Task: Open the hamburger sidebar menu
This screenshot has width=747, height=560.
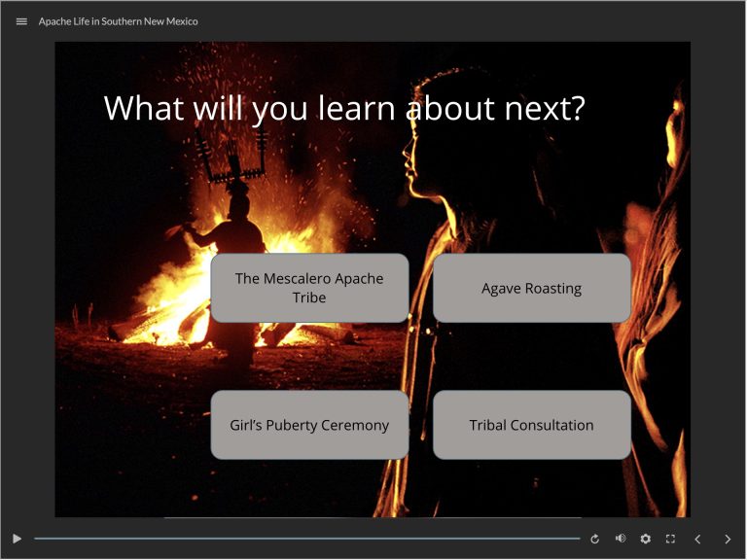Action: coord(21,21)
